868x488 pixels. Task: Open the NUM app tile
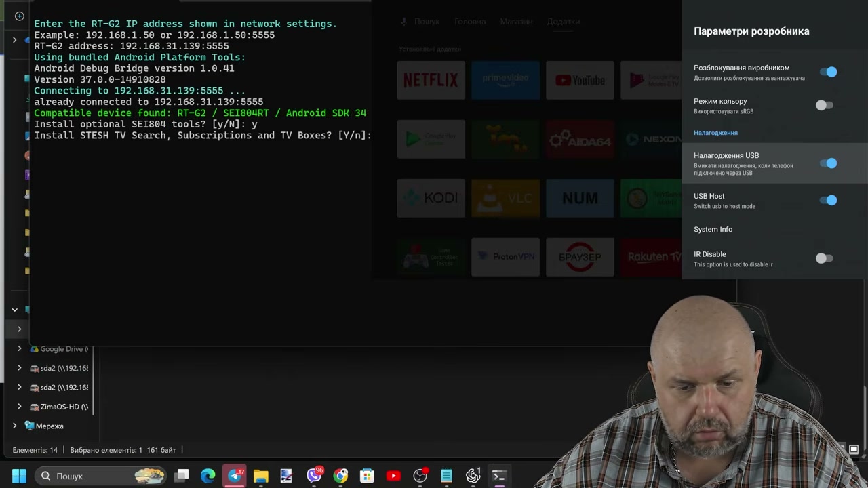coord(580,198)
